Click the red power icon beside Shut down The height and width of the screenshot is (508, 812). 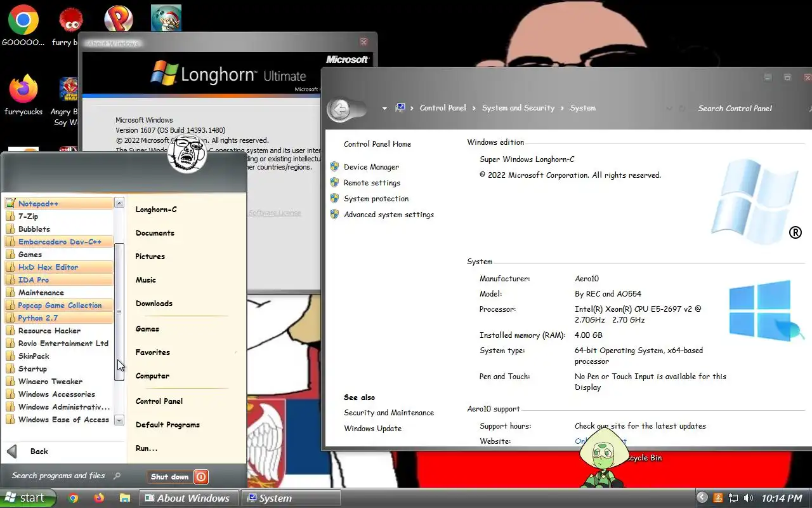[200, 476]
